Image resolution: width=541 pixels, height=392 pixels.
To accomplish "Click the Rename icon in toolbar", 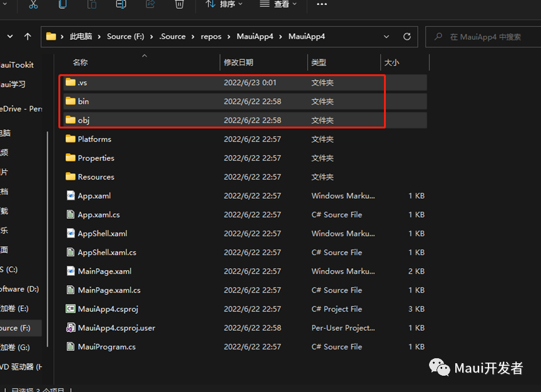I will (121, 4).
